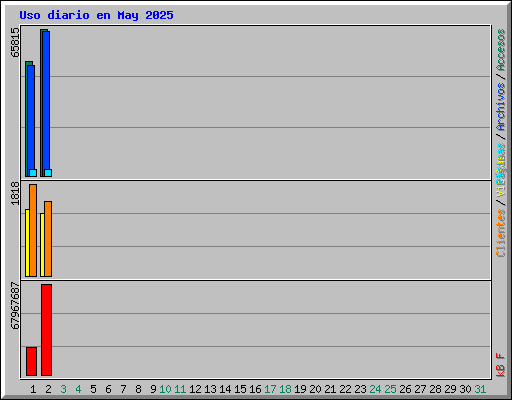Click green day 31 label

point(480,389)
